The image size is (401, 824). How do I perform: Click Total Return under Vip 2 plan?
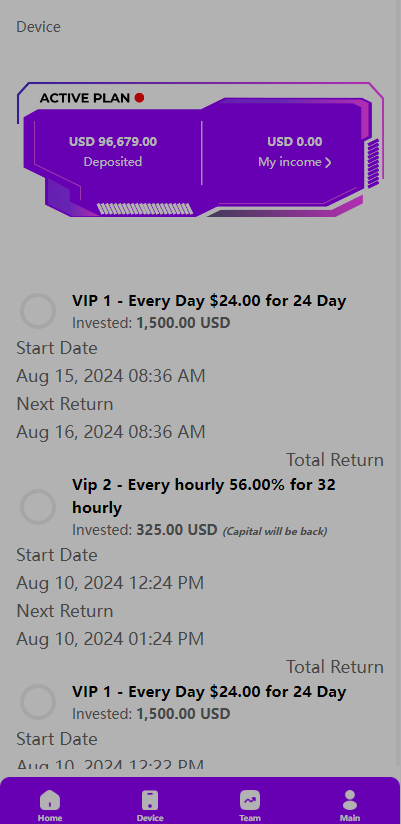coord(335,667)
